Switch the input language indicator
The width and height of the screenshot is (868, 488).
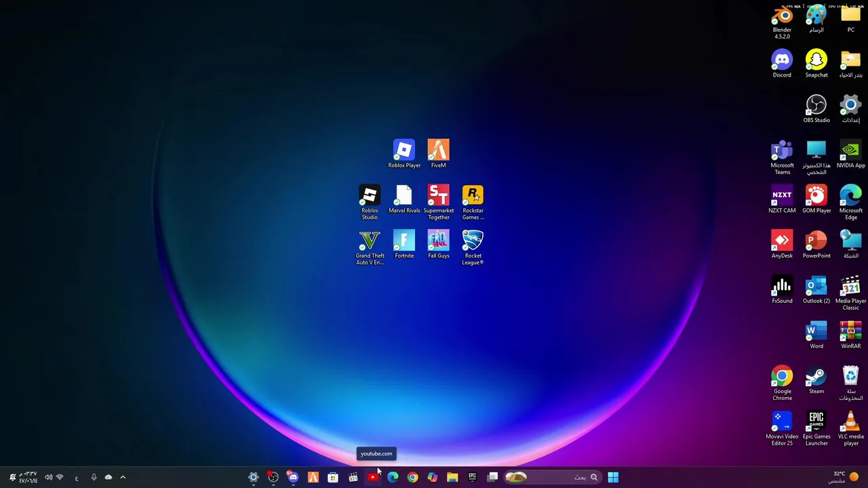(77, 478)
